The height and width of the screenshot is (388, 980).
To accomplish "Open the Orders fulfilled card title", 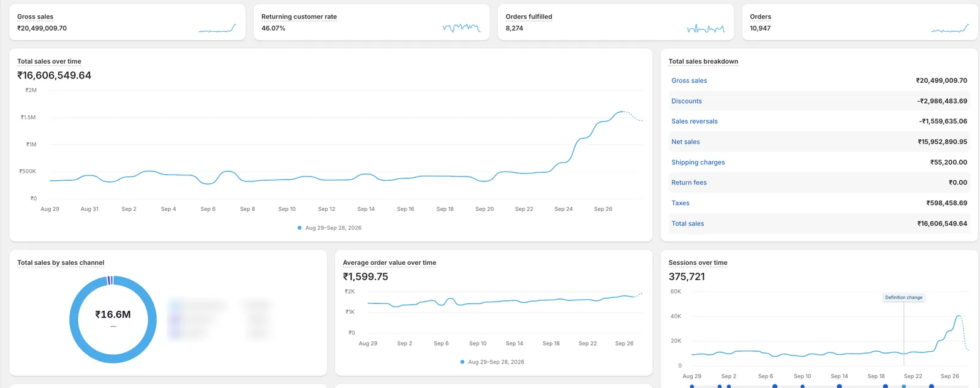I will point(529,17).
